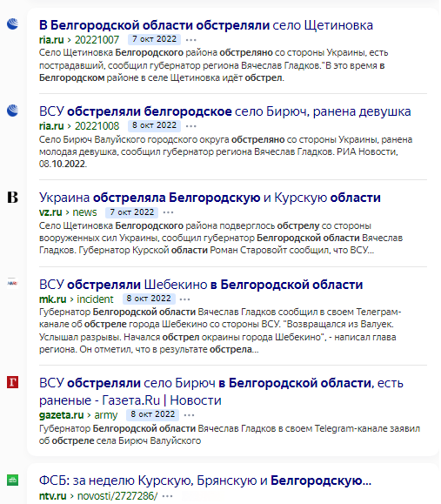Click '8 окт 2022' badge on mk.ru result

point(149,299)
